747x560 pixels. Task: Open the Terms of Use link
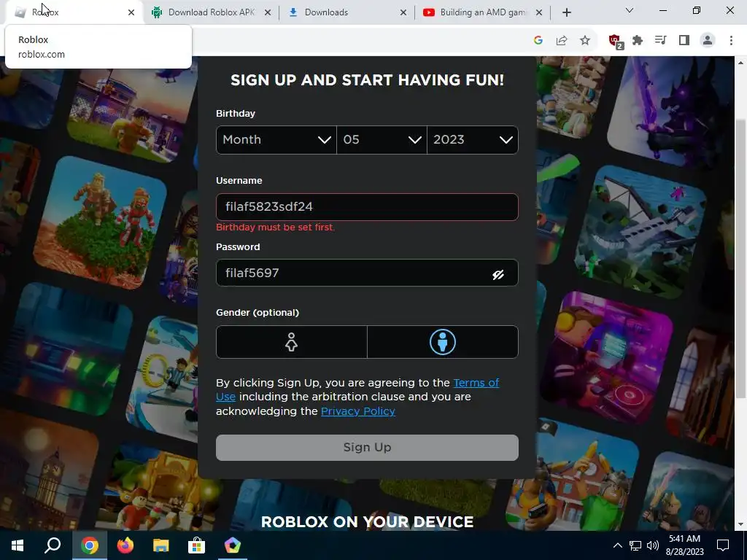[x=476, y=383]
